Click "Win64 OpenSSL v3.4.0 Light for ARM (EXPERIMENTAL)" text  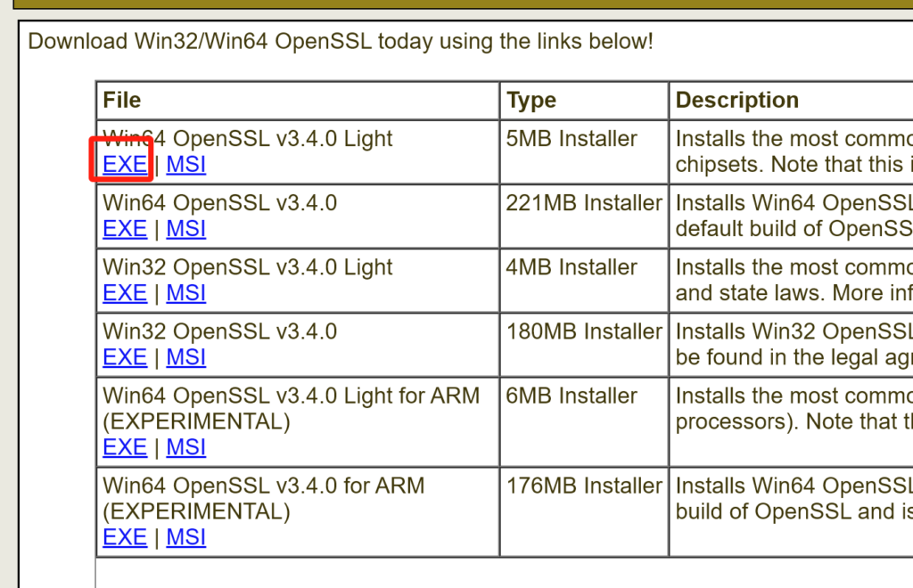pyautogui.click(x=292, y=408)
